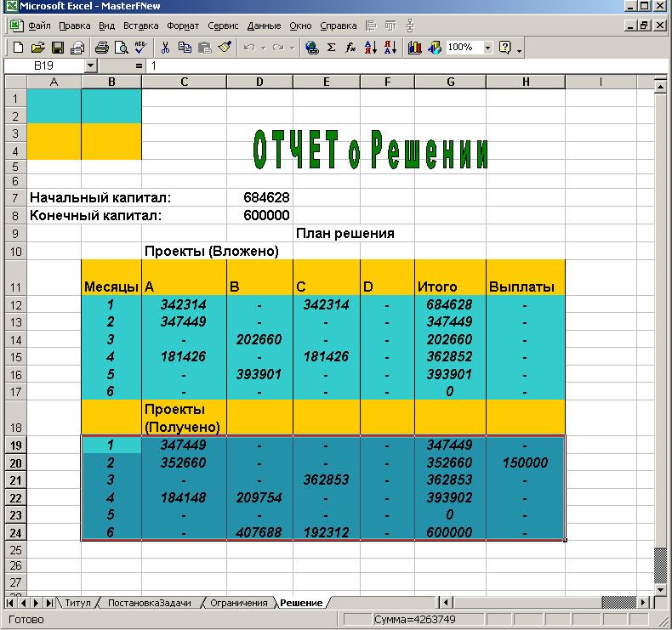Switch to the Ограничения sheet tab
The image size is (672, 630).
tap(239, 603)
